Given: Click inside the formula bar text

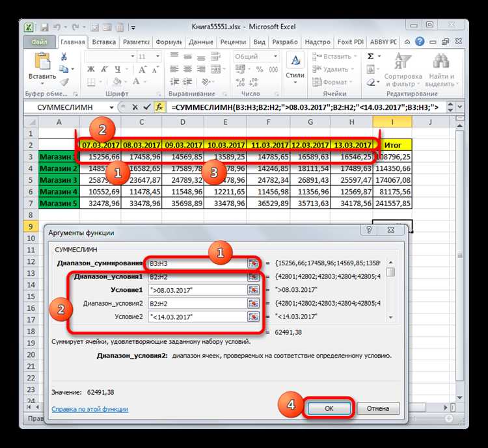Looking at the screenshot, I should point(305,107).
